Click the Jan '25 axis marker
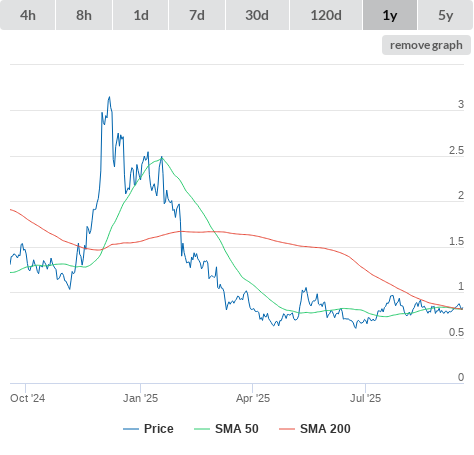 (140, 398)
